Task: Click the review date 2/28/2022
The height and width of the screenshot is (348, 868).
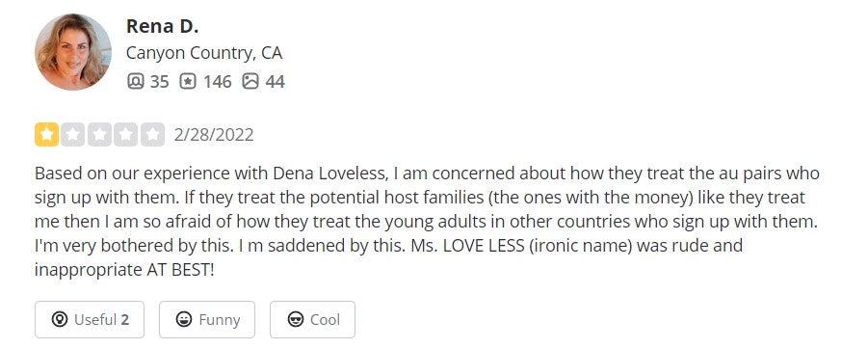Action: [x=214, y=135]
